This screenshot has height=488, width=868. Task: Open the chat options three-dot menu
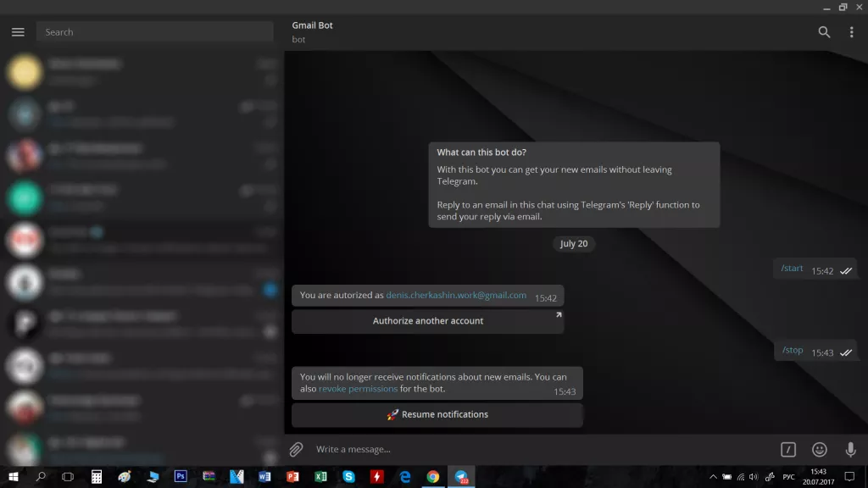tap(852, 31)
